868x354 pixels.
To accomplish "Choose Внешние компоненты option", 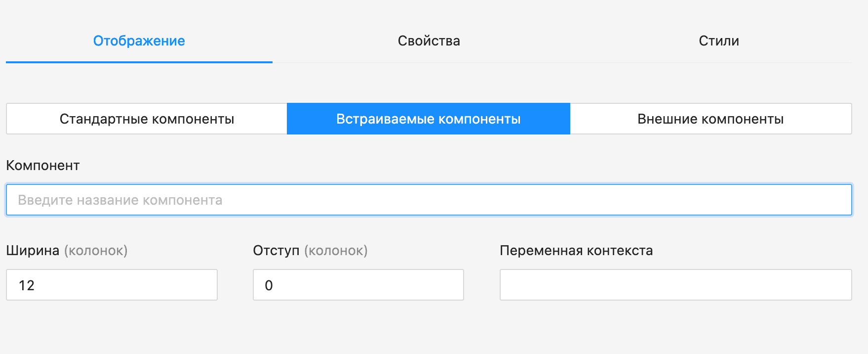I will [x=711, y=119].
